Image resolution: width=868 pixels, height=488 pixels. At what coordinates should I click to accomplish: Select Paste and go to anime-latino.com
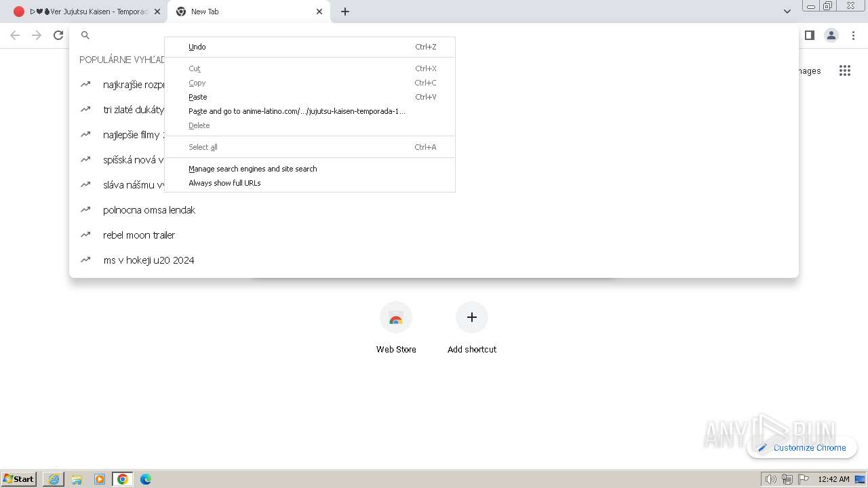coord(310,111)
